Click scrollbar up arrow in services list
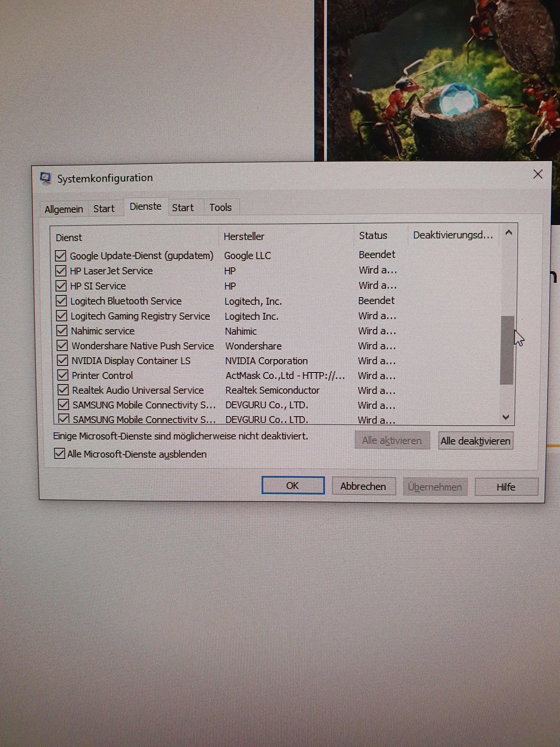560x747 pixels. 508,233
